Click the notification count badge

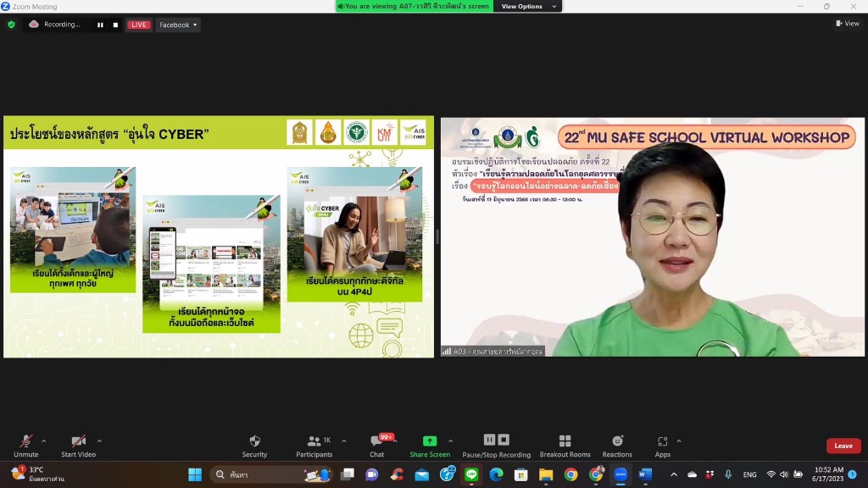(x=853, y=474)
